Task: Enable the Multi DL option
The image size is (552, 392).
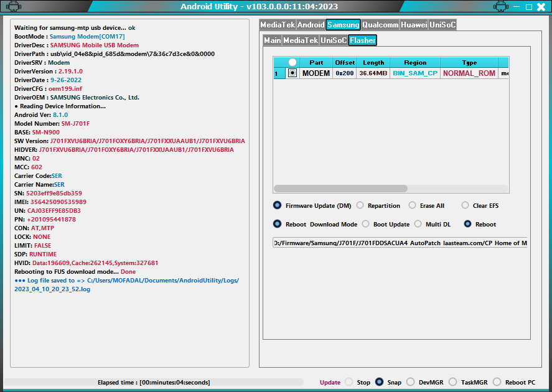Action: [418, 224]
